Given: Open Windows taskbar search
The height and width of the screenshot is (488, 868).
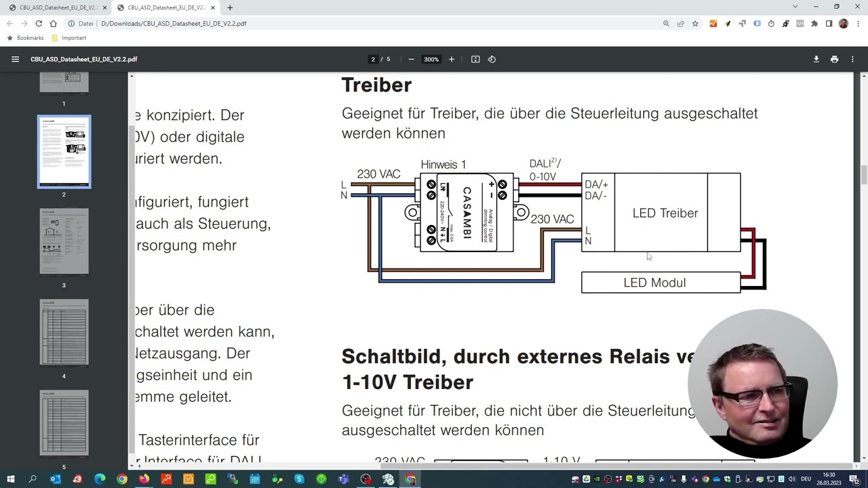Looking at the screenshot, I should coord(33,479).
